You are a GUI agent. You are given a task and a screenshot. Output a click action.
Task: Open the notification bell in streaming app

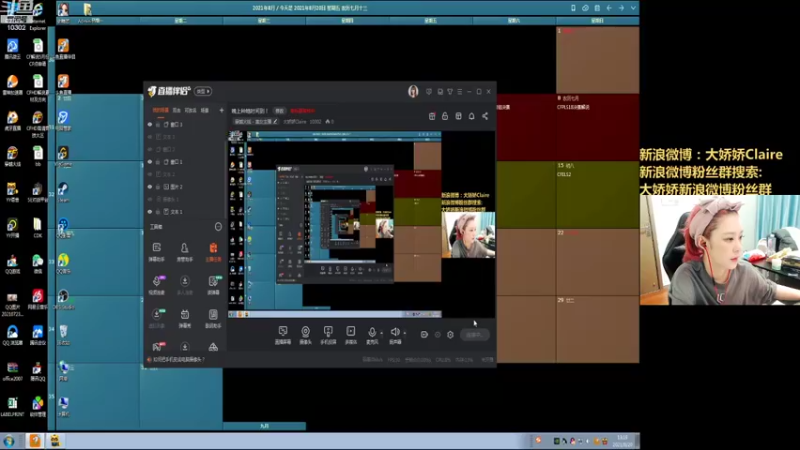click(471, 116)
